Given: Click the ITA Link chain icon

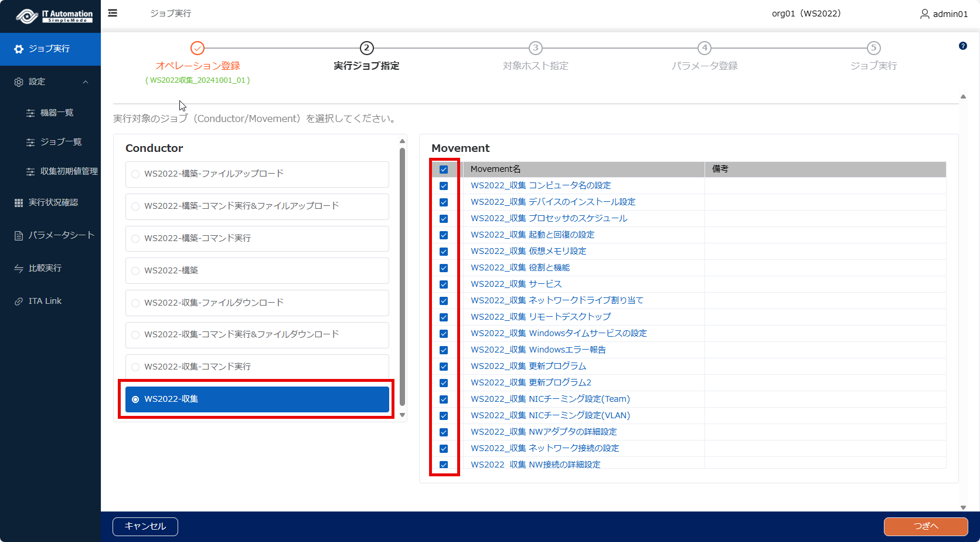Looking at the screenshot, I should coord(19,302).
